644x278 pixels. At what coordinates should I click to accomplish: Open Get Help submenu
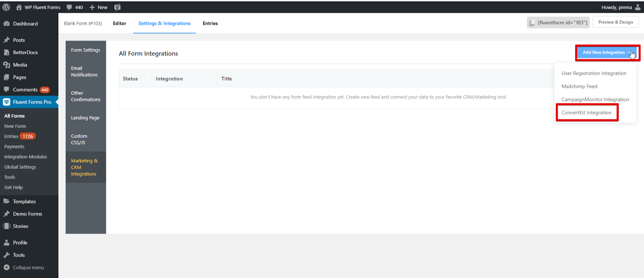[x=13, y=187]
